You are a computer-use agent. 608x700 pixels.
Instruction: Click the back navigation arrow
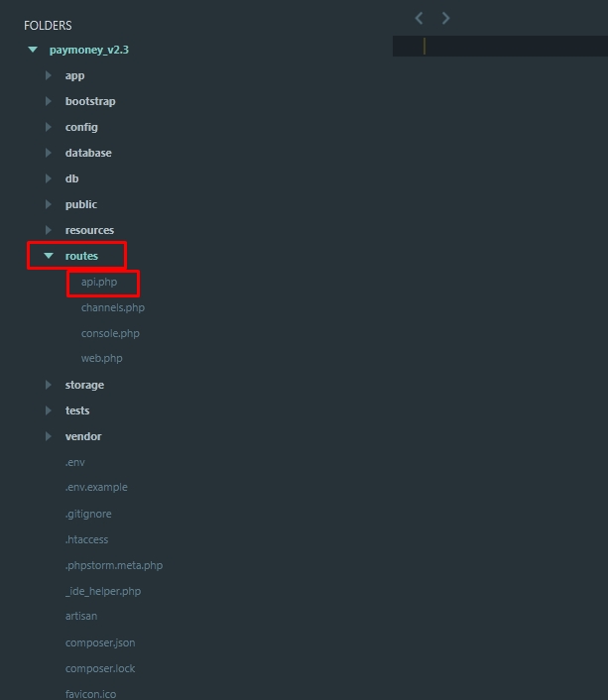419,18
